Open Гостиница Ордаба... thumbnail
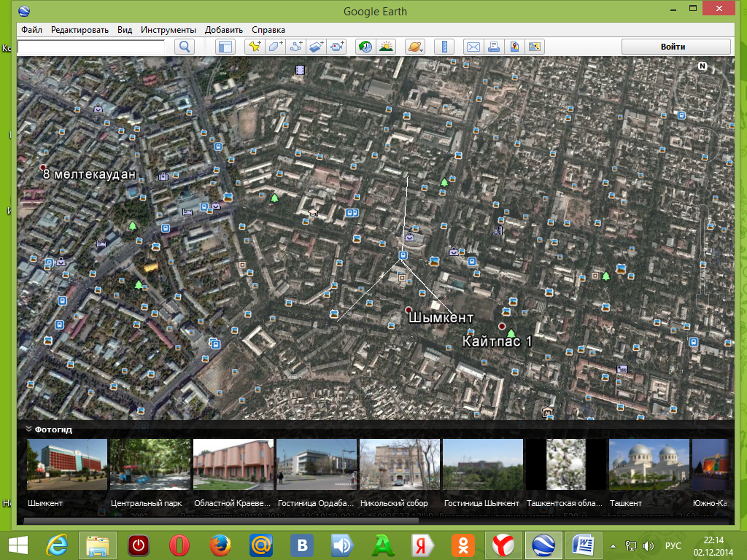The height and width of the screenshot is (560, 747). [x=317, y=464]
